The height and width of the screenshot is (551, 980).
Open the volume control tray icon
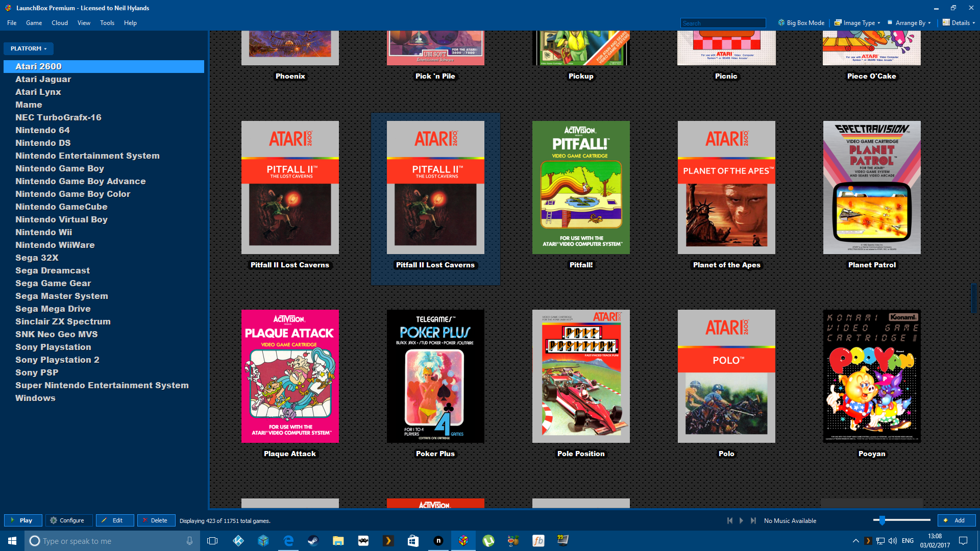893,541
